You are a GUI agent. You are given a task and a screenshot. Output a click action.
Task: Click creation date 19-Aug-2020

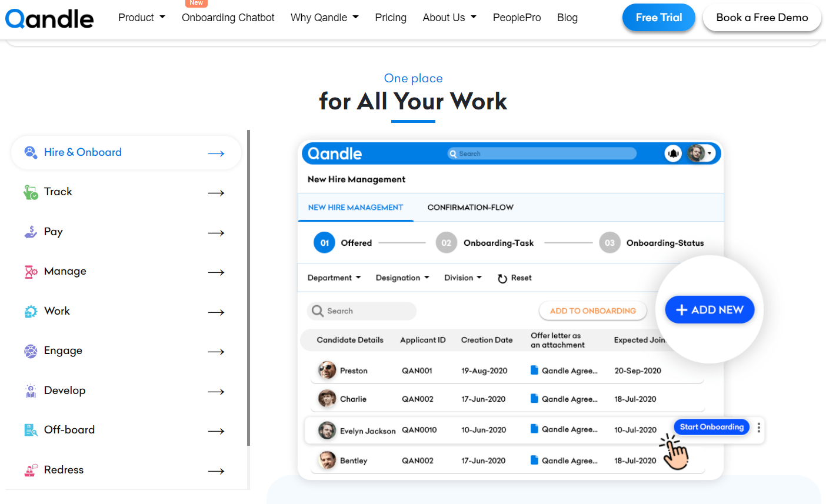click(484, 371)
